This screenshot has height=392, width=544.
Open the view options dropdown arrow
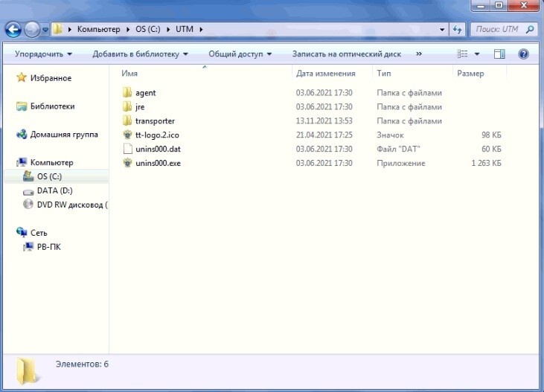(x=477, y=54)
